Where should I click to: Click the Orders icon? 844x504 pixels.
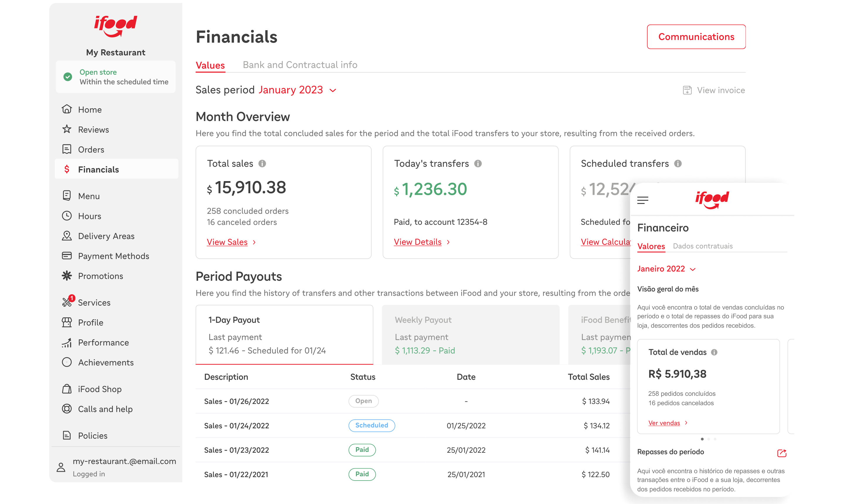[67, 149]
